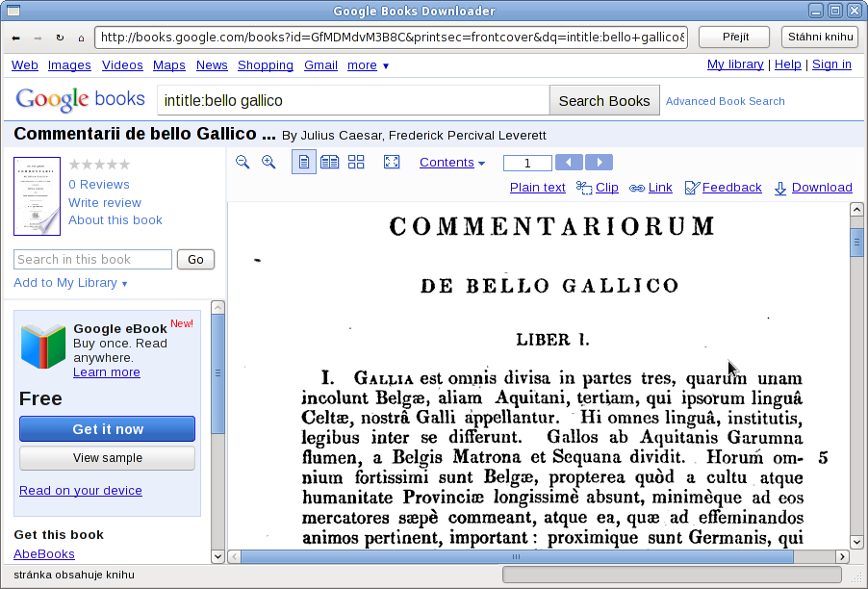Click the Přejít button
Screen dimensions: 868x589
734,38
